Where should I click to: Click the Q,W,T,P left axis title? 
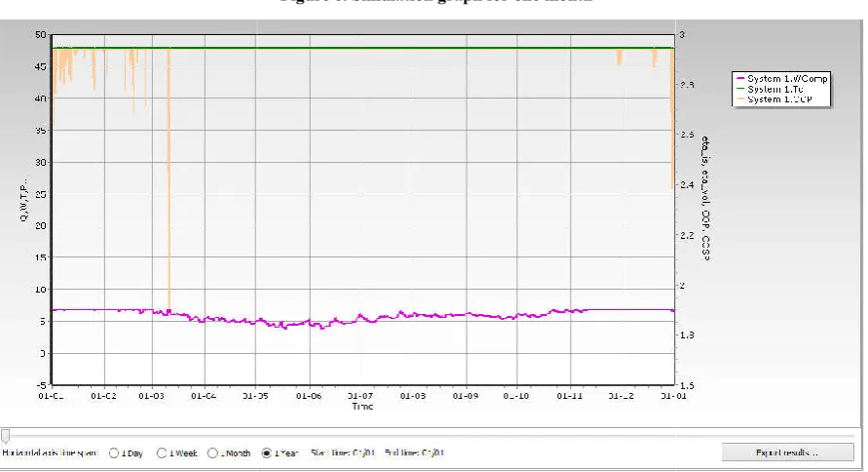click(23, 200)
